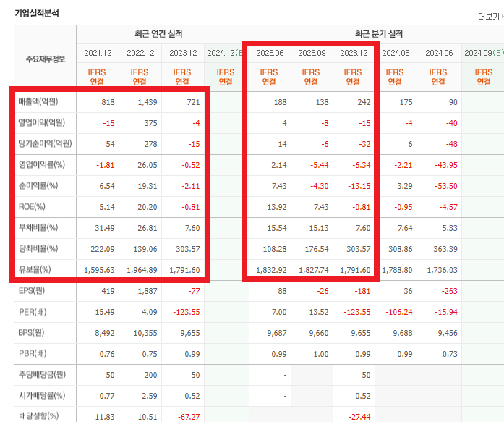504x422 pixels.
Task: Click the 최근 연간 실적 header
Action: coord(158,34)
